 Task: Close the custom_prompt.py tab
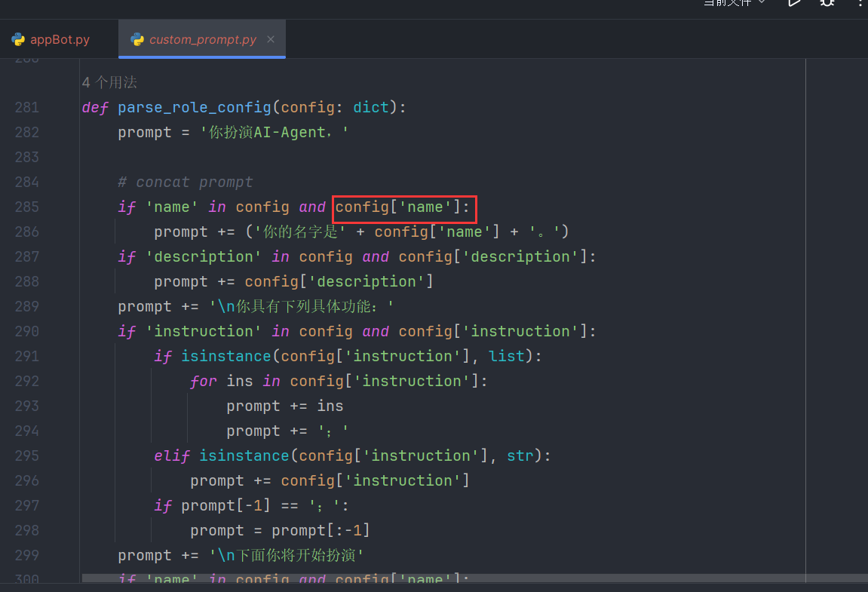click(x=271, y=39)
